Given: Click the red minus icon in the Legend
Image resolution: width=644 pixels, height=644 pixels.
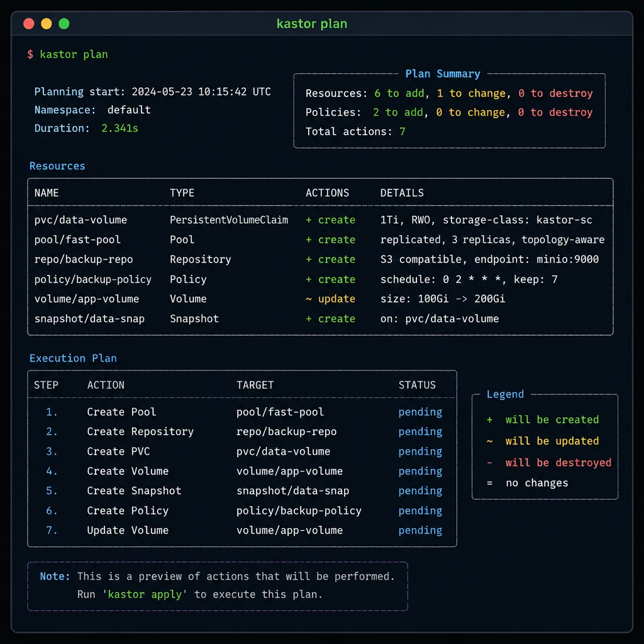Looking at the screenshot, I should [x=489, y=462].
